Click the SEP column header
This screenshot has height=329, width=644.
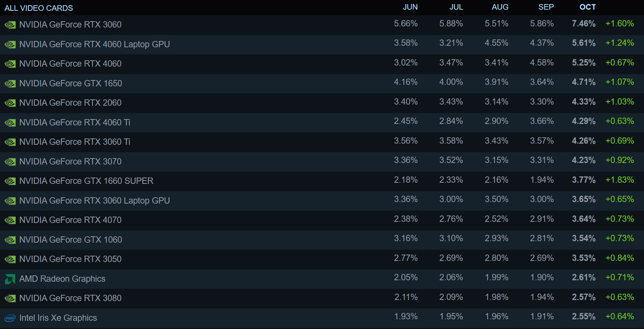[546, 7]
